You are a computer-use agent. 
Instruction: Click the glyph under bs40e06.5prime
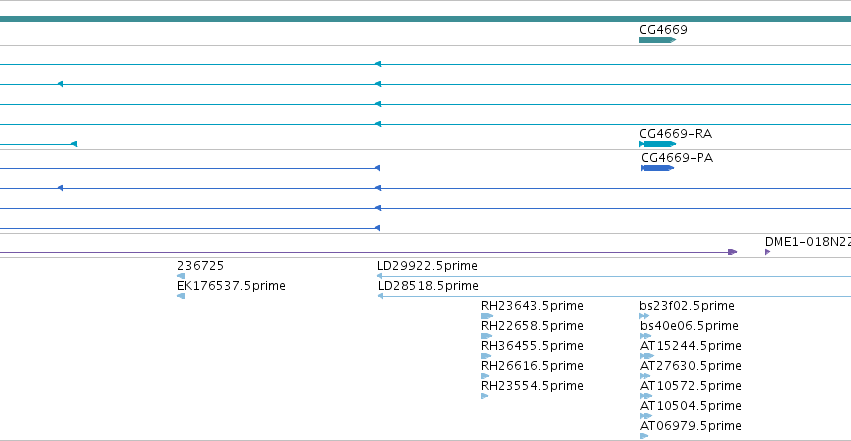[x=645, y=336]
